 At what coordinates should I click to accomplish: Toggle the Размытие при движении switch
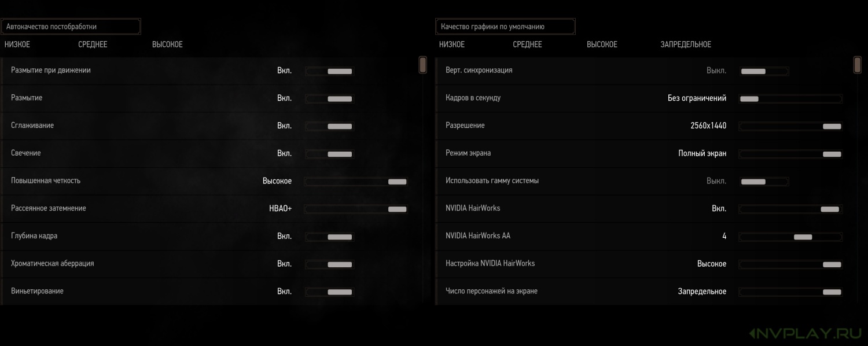click(x=329, y=71)
